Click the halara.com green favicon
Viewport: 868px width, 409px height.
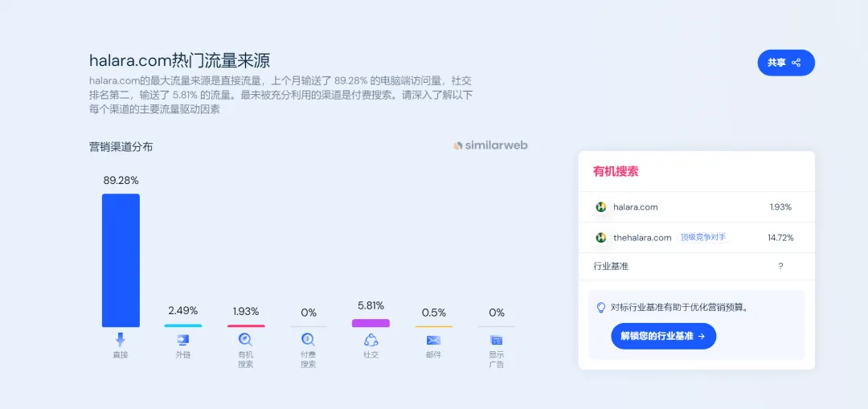coord(600,207)
